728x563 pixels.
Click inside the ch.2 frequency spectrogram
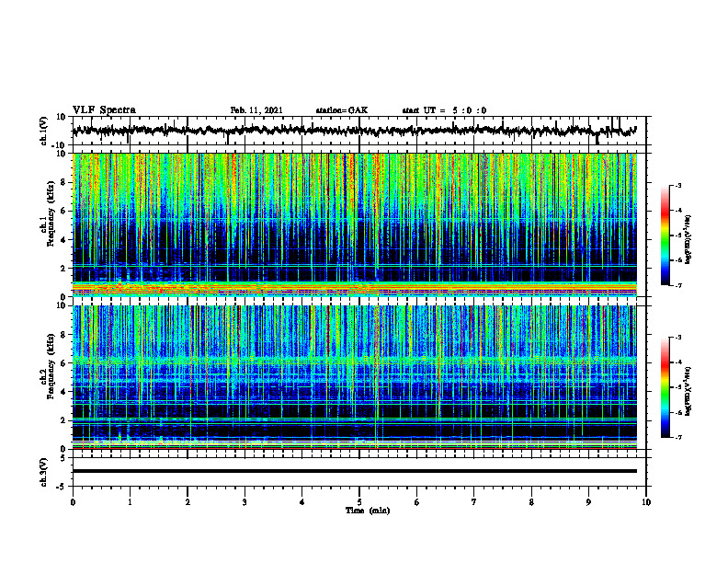coord(354,377)
